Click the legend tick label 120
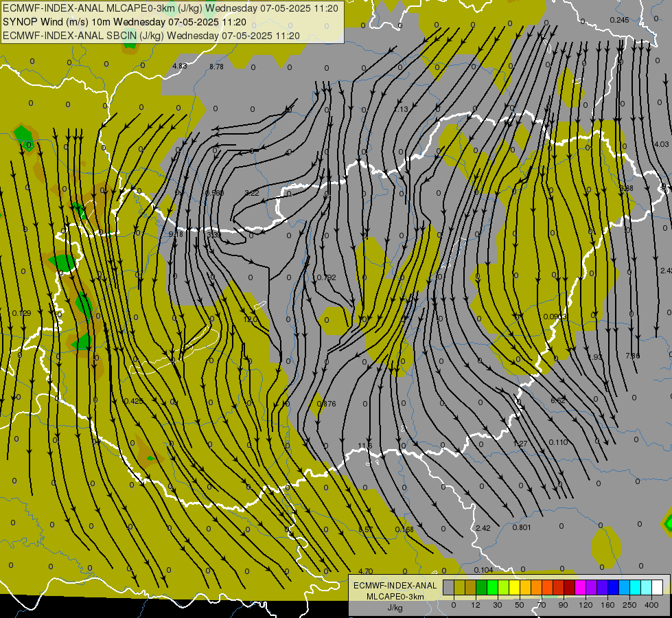Image resolution: width=672 pixels, height=618 pixels. pos(585,605)
